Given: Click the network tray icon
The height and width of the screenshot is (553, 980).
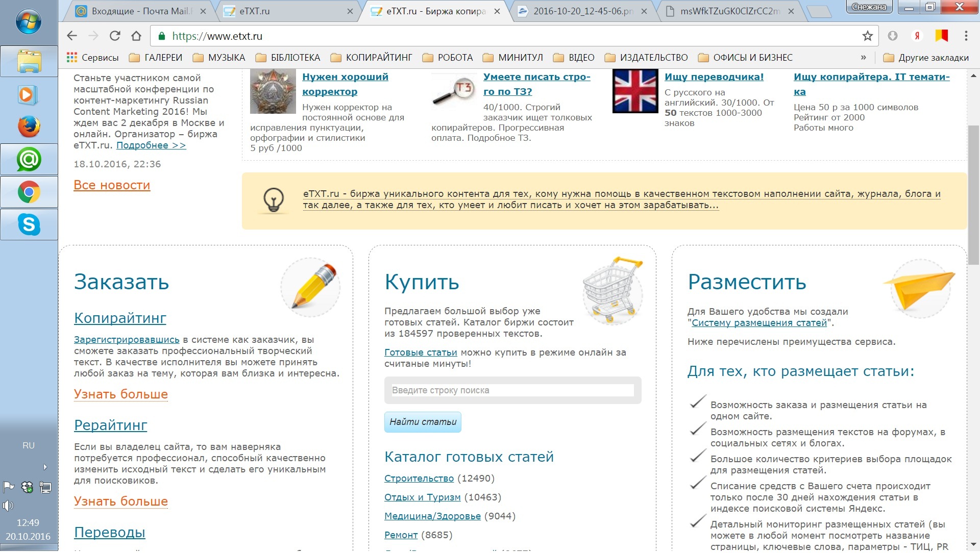Looking at the screenshot, I should tap(45, 488).
